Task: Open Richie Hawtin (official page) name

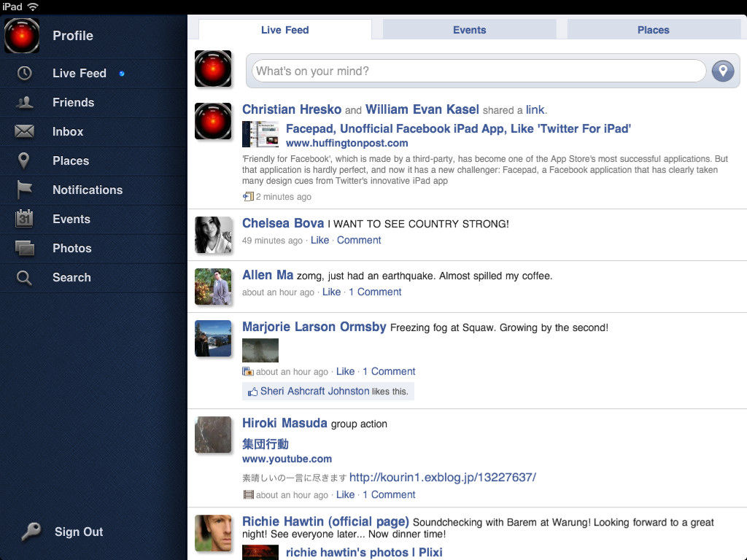Action: point(325,521)
